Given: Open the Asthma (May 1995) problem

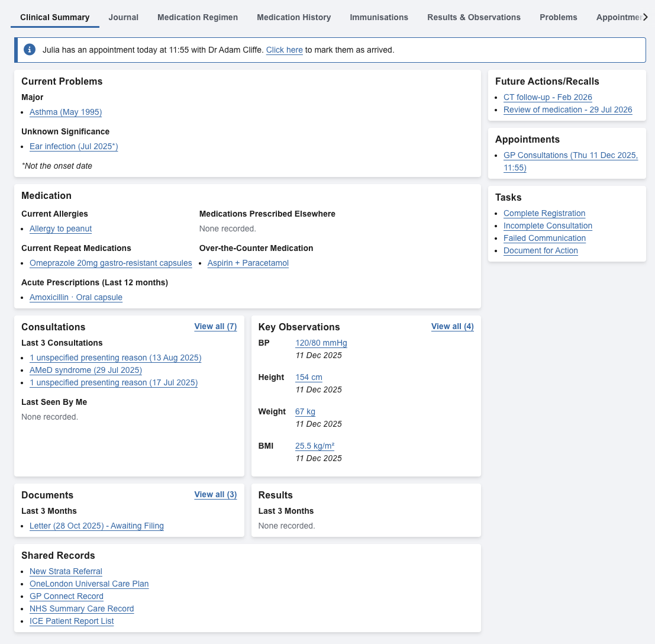Looking at the screenshot, I should [66, 112].
